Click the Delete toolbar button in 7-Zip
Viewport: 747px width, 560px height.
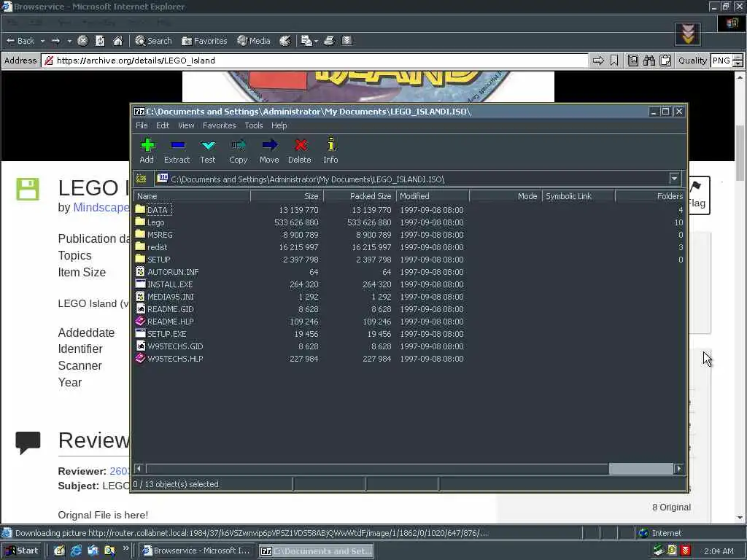click(300, 150)
